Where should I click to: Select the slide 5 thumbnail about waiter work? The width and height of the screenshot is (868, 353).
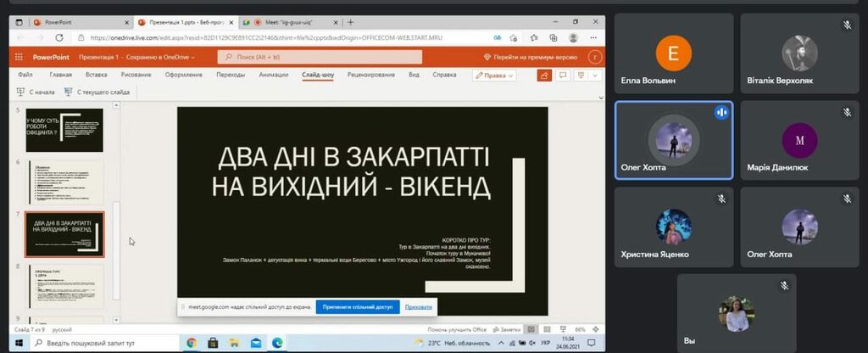pos(64,130)
